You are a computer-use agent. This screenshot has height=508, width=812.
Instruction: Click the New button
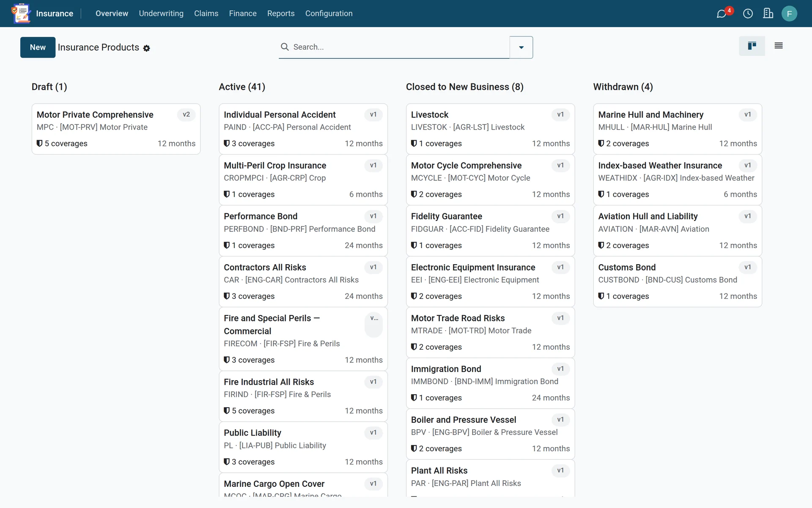[x=38, y=47]
